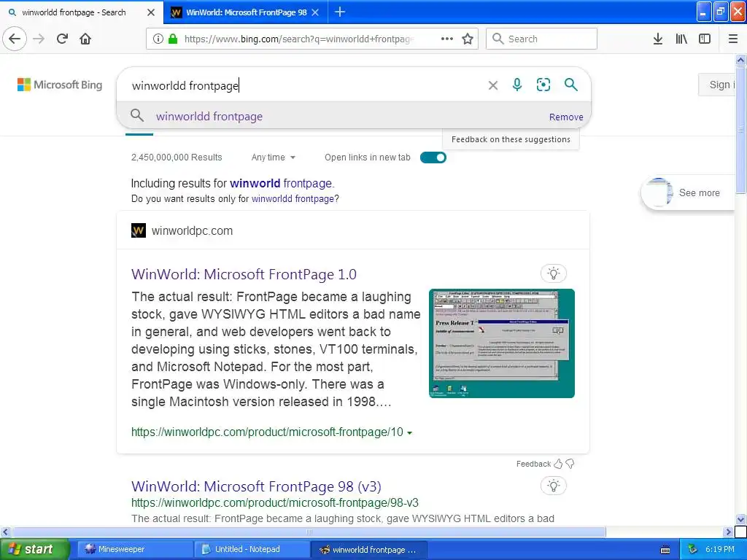Go back with the browser Back arrow
The width and height of the screenshot is (747, 560).
(15, 39)
